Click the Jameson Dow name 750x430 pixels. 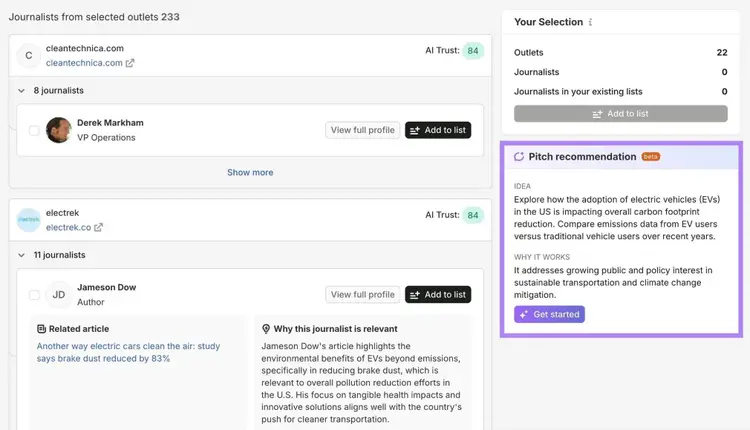tap(107, 287)
